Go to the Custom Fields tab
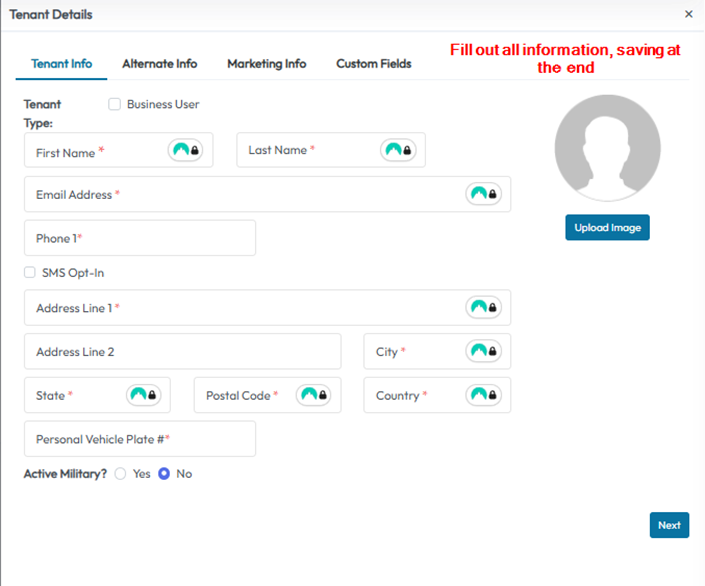Image resolution: width=705 pixels, height=586 pixels. 373,64
